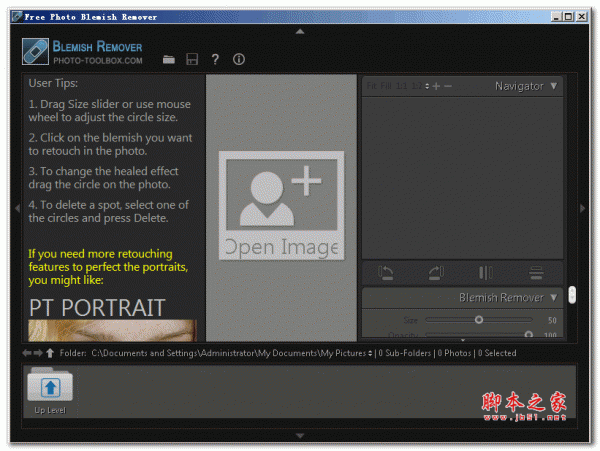Go back with the folder back arrow
600x451 pixels.
tap(26, 353)
